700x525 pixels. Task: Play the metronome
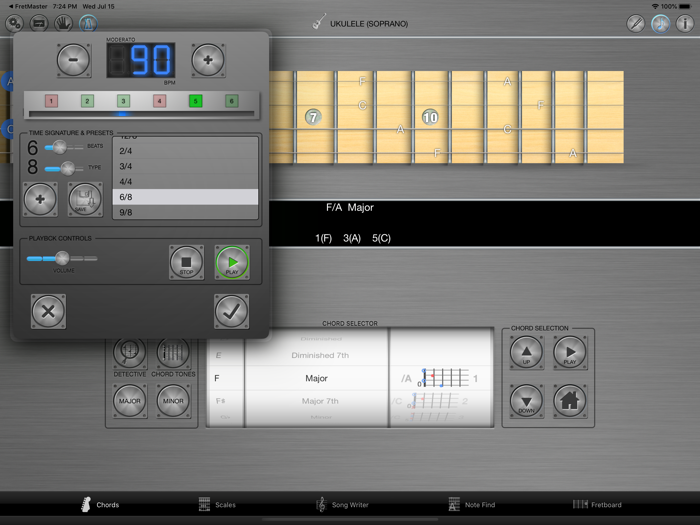232,262
